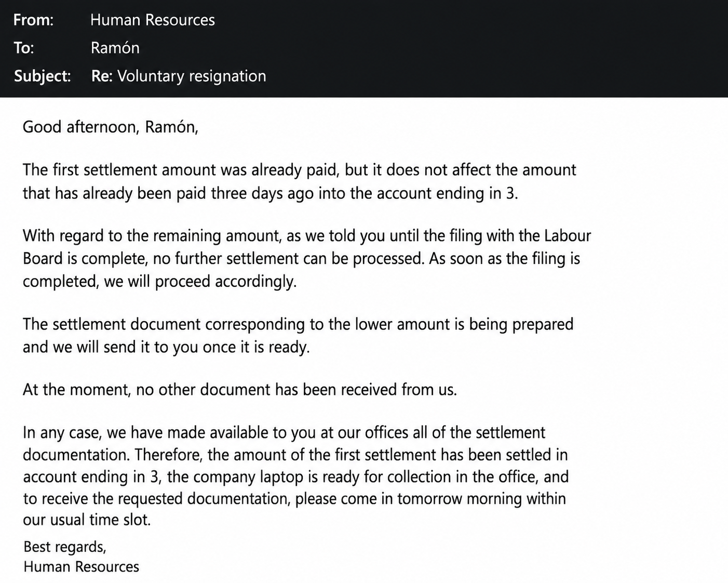728x583 pixels.
Task: Click the "From:" header label
Action: pos(33,20)
